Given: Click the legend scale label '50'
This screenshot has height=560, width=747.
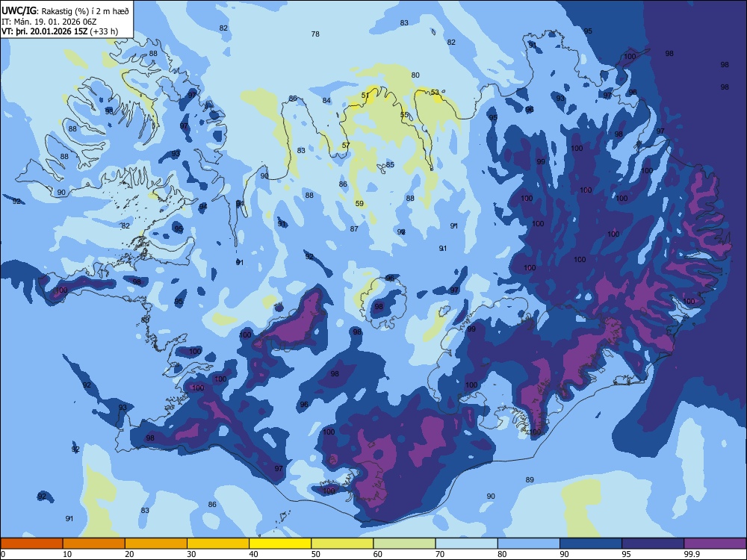Looking at the screenshot, I should pyautogui.click(x=316, y=554).
